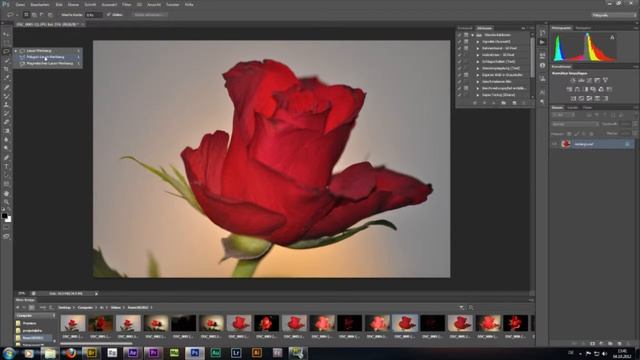Select the Crop tool

click(6, 69)
